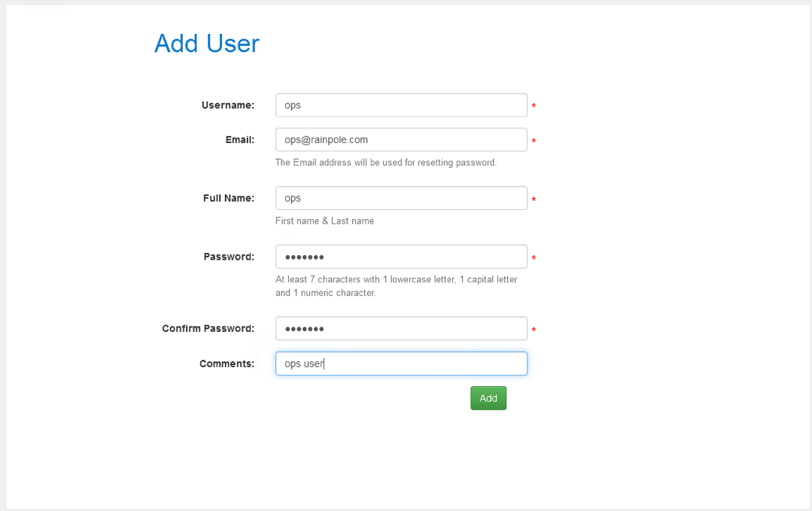Click inside the Username input field
Image resolution: width=812 pixels, height=511 pixels.
point(401,105)
